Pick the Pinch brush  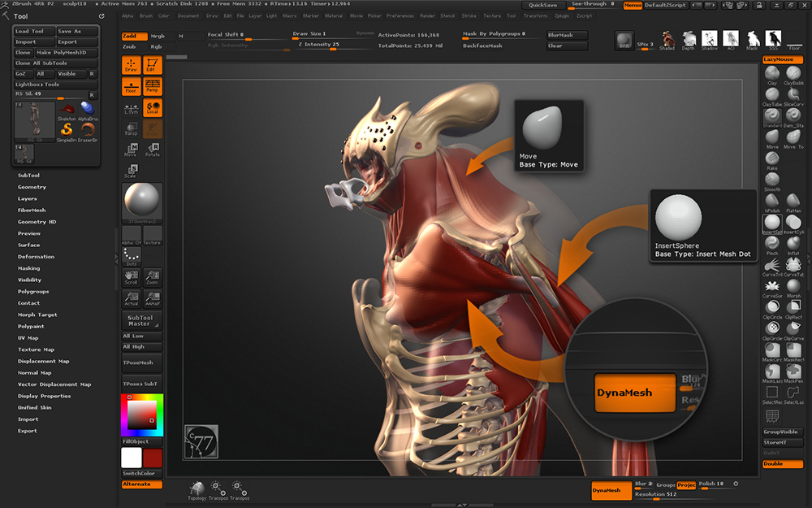coord(772,245)
